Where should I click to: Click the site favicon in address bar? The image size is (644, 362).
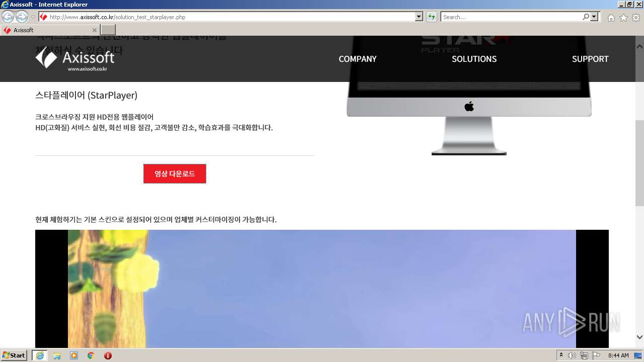pyautogui.click(x=43, y=17)
